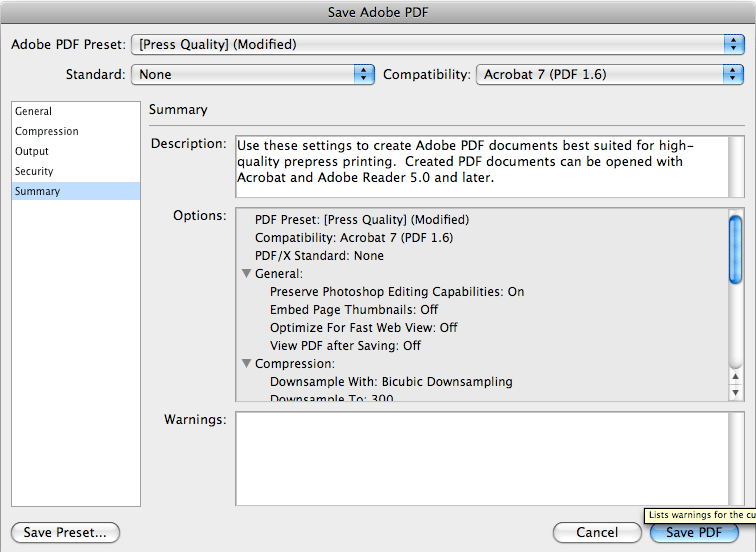Select Compression in the left panel list
Viewport: 756px width, 552px height.
click(76, 131)
